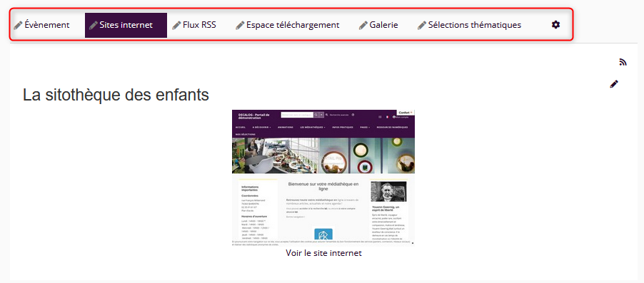Click the DECALOG portal screenshot thumbnail
This screenshot has height=283, width=644.
(323, 178)
